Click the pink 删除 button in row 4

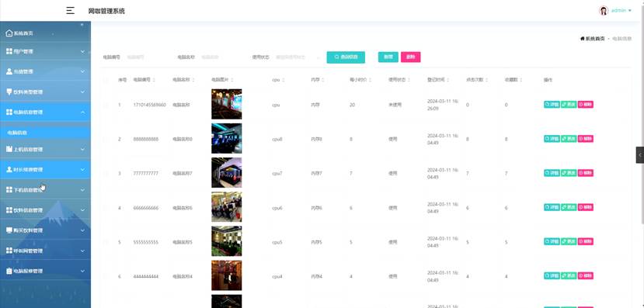(x=586, y=207)
